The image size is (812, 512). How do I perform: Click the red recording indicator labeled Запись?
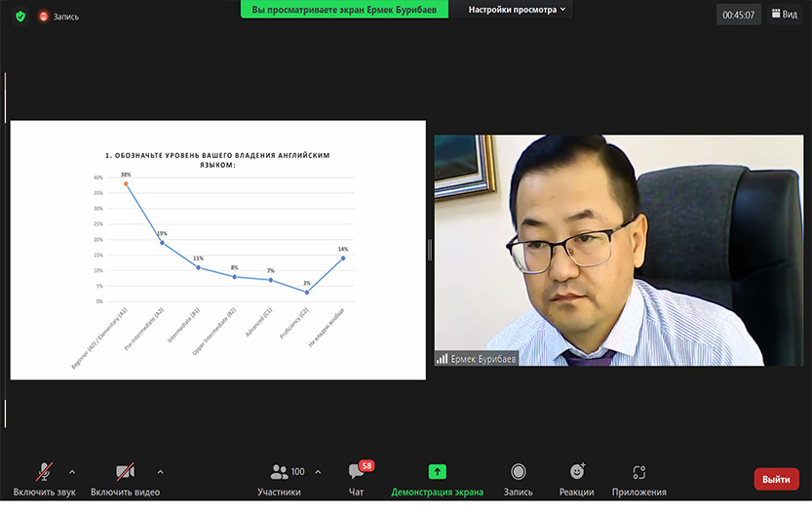tap(58, 17)
